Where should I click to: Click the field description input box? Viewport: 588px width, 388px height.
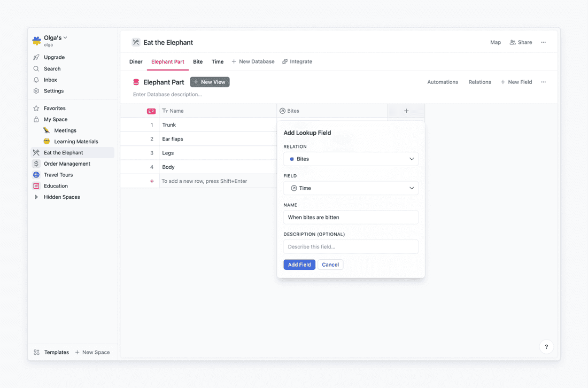(351, 247)
